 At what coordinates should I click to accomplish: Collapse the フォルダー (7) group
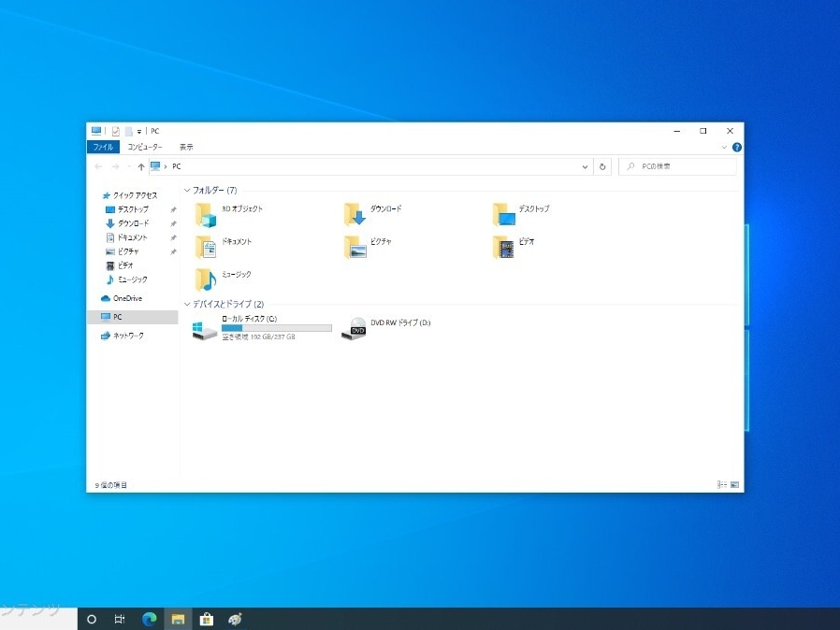point(187,190)
